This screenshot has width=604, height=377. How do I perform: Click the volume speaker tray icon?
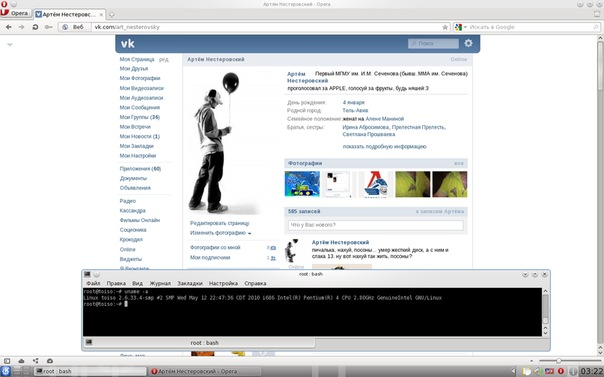pos(537,371)
